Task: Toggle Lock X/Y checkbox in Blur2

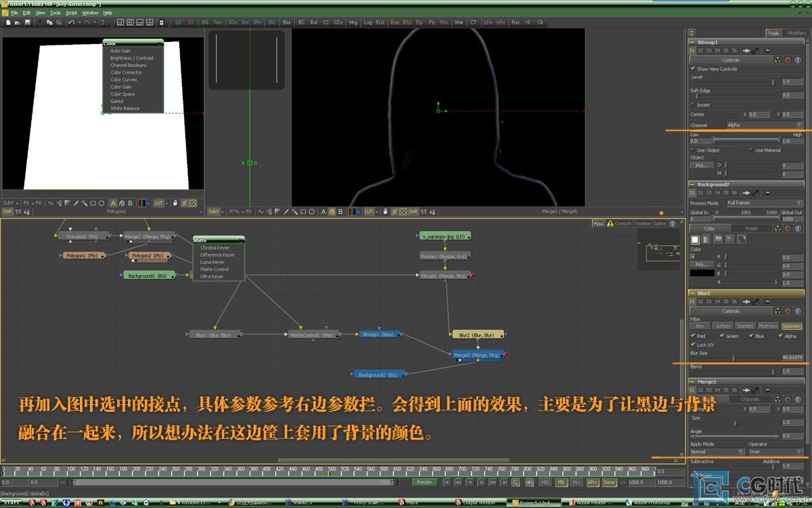Action: click(693, 345)
